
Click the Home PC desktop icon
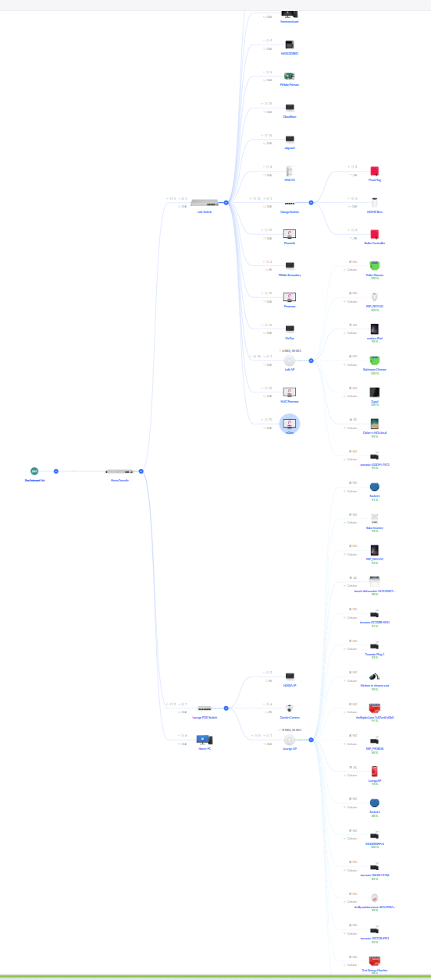click(x=205, y=739)
